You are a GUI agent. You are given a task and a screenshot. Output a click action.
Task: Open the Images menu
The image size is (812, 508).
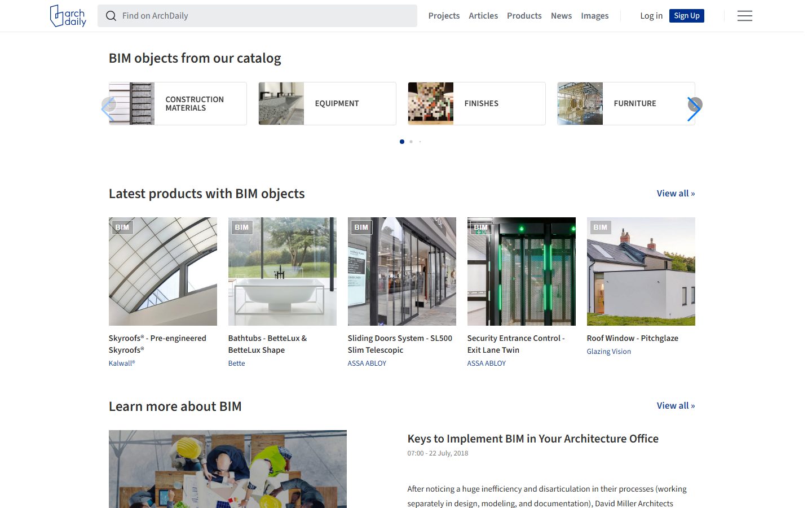[594, 16]
